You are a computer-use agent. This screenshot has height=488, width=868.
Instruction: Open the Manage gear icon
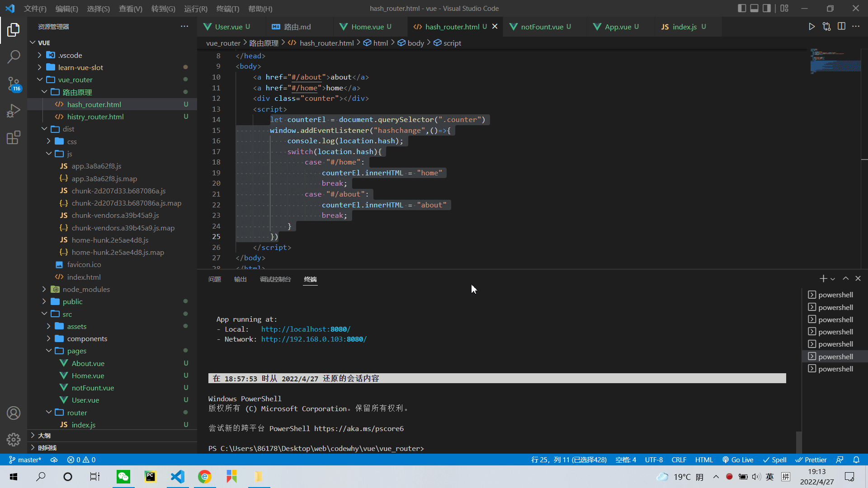coord(14,439)
